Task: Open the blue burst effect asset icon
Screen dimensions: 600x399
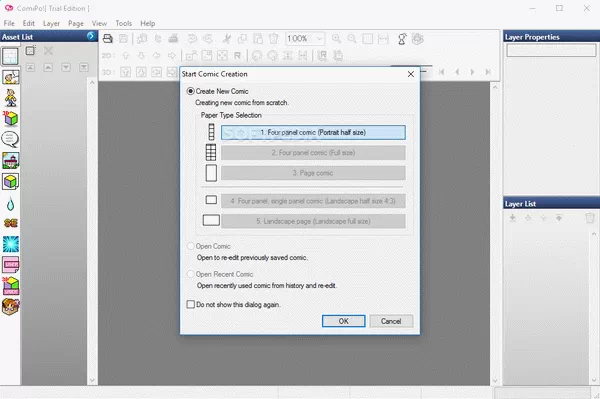Action: (10, 244)
